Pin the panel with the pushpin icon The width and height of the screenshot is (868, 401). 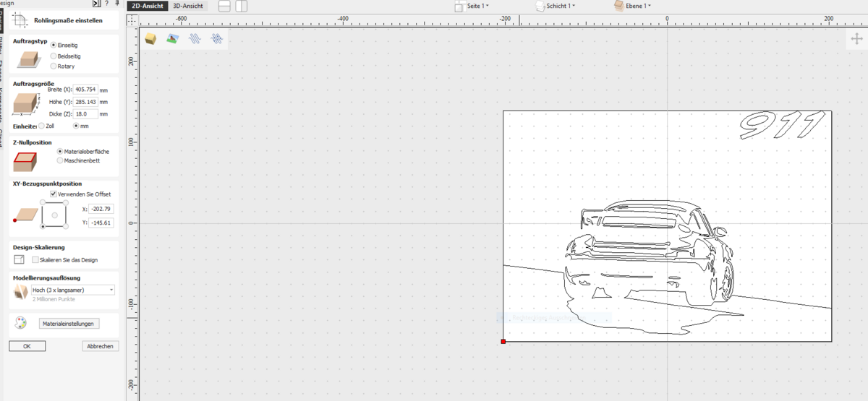pos(117,4)
